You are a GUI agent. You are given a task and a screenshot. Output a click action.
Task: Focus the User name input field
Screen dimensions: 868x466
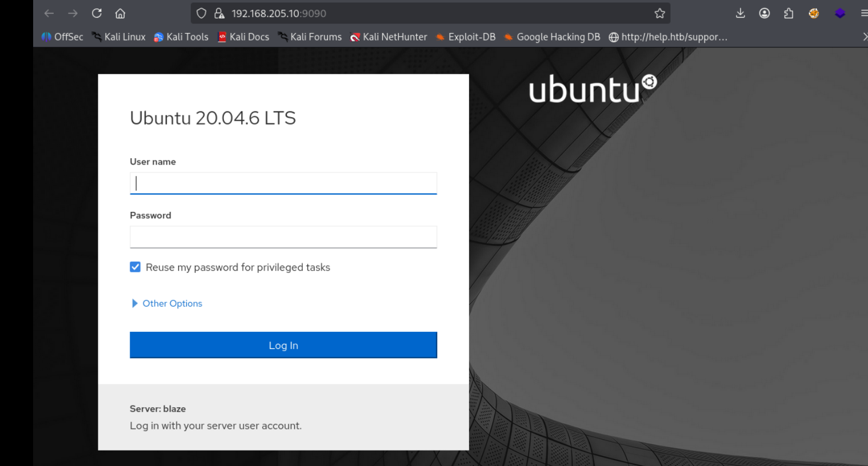click(x=283, y=183)
